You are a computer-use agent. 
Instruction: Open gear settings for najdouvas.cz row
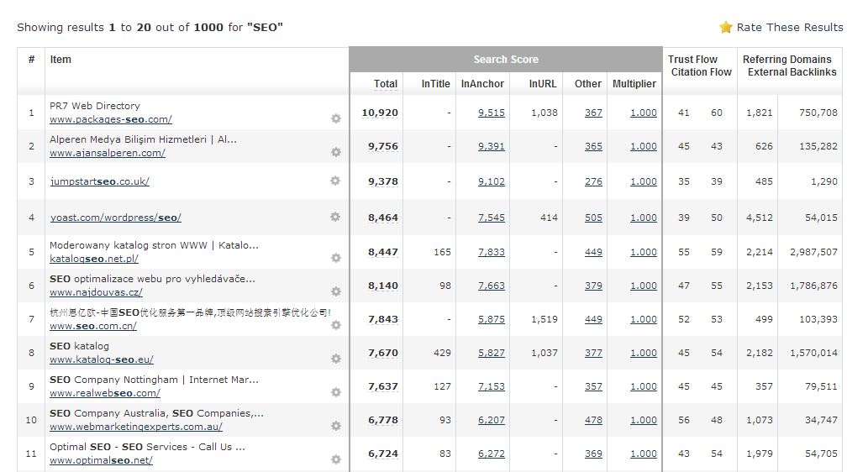tap(336, 291)
